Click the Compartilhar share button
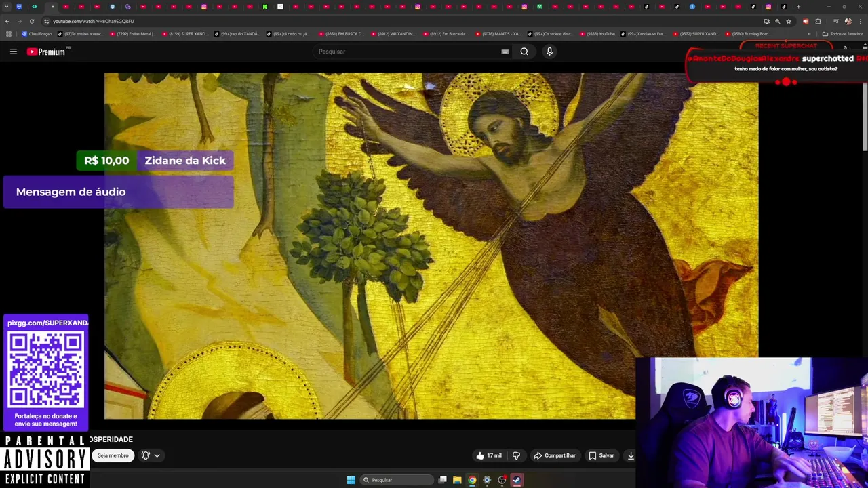 554,455
